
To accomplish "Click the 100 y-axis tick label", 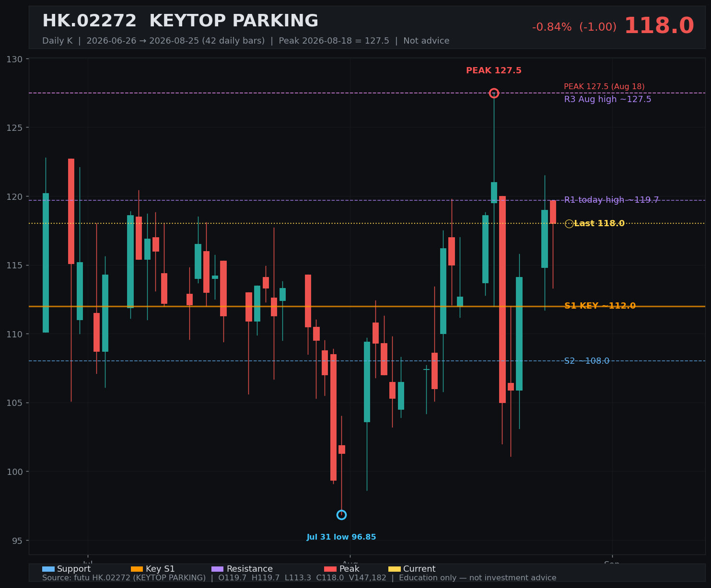I will click(15, 472).
